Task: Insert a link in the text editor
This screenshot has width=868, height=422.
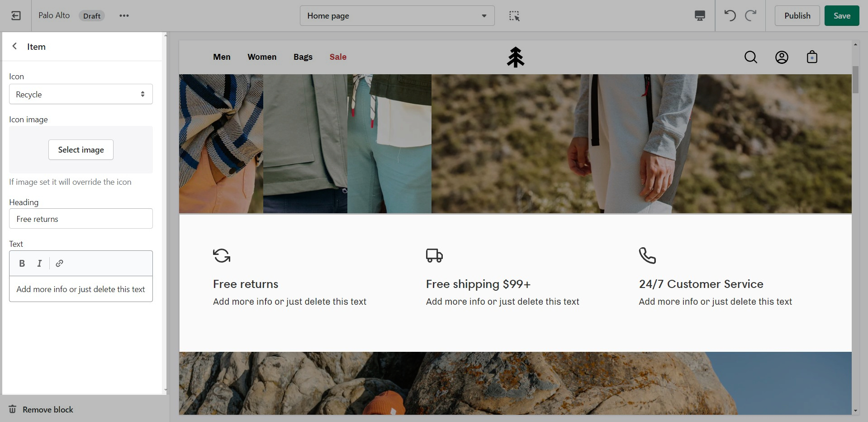Action: tap(59, 264)
